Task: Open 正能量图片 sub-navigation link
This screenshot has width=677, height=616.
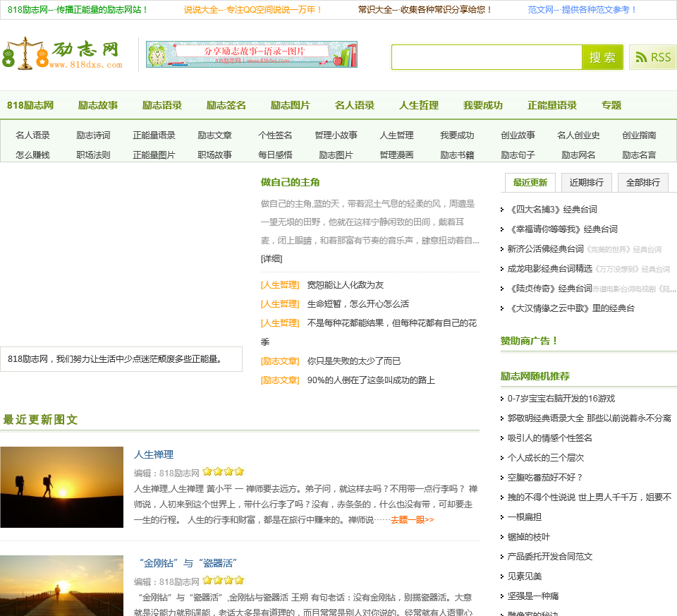Action: (x=154, y=155)
